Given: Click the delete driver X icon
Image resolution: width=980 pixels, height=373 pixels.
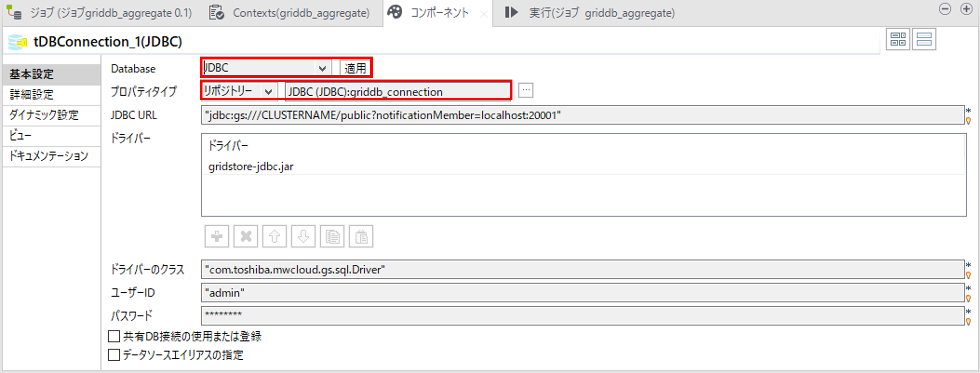Looking at the screenshot, I should (245, 236).
